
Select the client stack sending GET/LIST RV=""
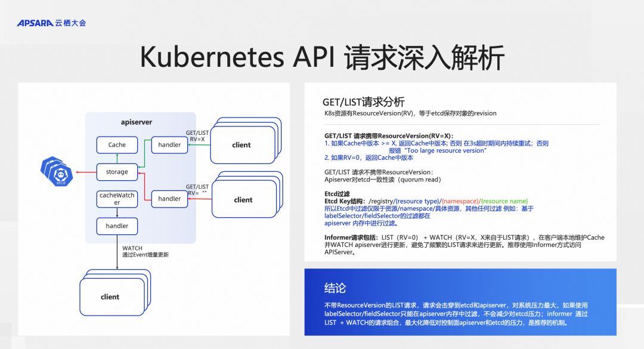(247, 194)
